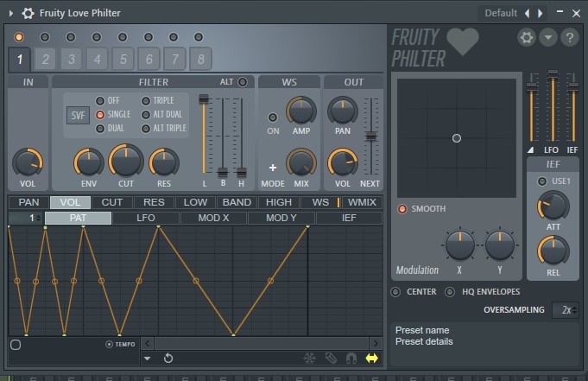Select the SINGLE filter mode
Screen dimensions: 588x381
tap(100, 115)
